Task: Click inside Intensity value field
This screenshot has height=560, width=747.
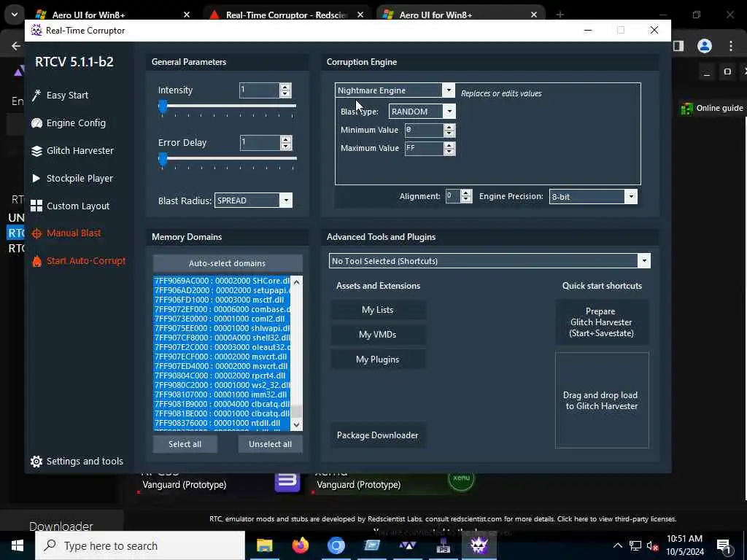Action: [x=260, y=90]
